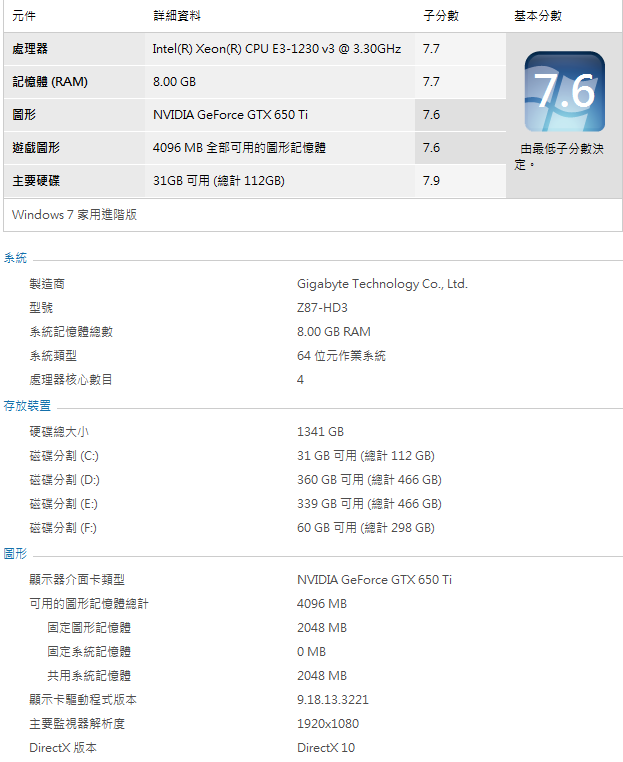Click the 磁碟分割 (D:) label
The width and height of the screenshot is (623, 762).
[x=65, y=480]
